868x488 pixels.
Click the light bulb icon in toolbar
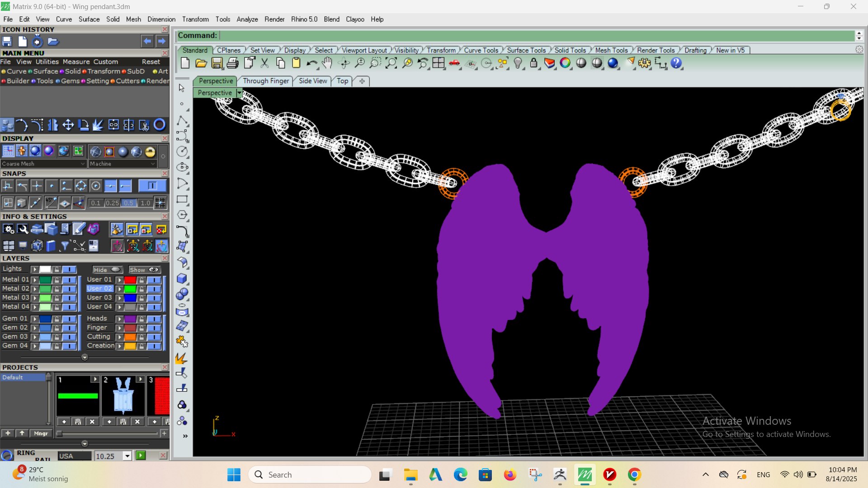518,63
